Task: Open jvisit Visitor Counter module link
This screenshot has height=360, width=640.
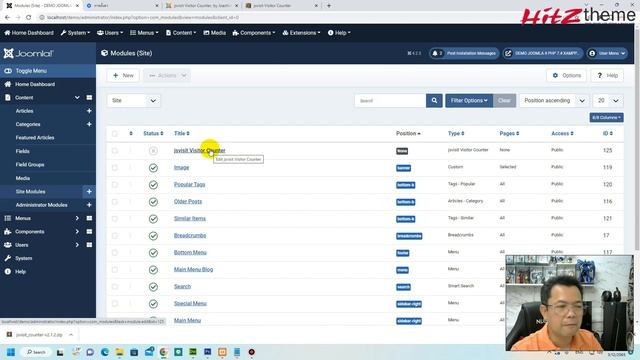Action: pyautogui.click(x=199, y=150)
